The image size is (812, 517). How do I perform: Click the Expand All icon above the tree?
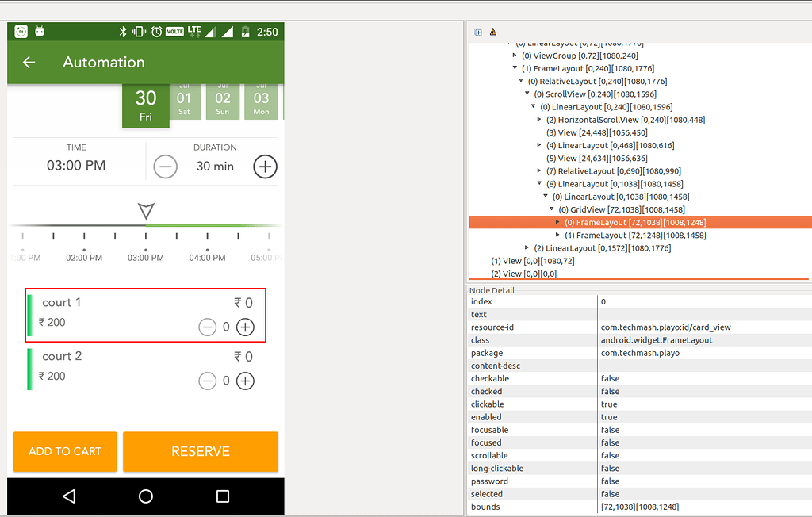[477, 31]
